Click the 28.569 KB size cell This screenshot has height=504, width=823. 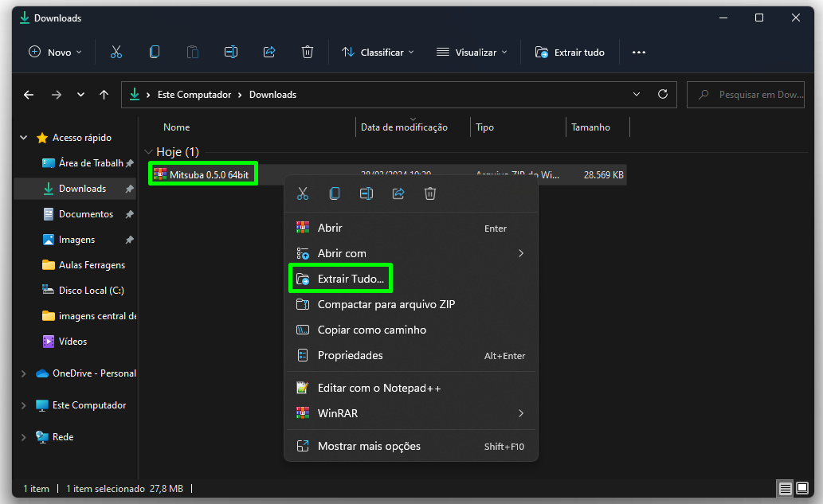[x=604, y=175]
